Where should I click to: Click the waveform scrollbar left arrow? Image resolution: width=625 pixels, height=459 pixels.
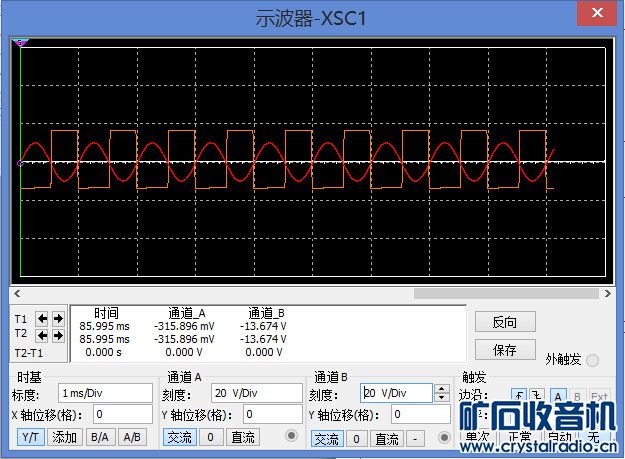click(x=17, y=294)
